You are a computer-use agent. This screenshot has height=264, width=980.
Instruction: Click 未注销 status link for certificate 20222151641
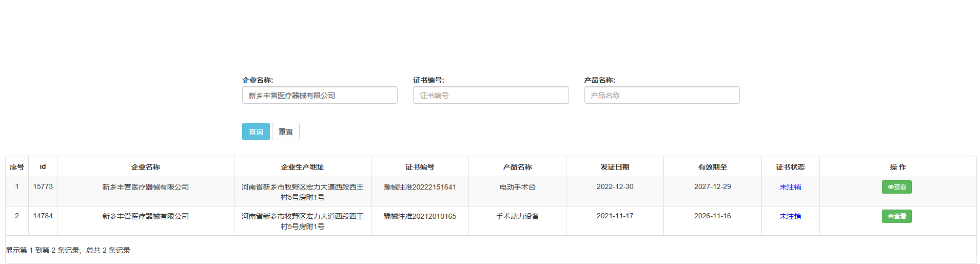click(x=790, y=187)
